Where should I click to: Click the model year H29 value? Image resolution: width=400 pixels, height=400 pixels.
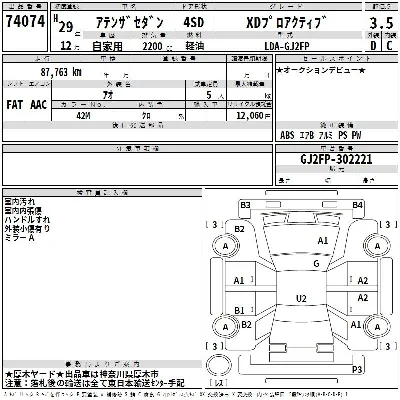(x=63, y=24)
